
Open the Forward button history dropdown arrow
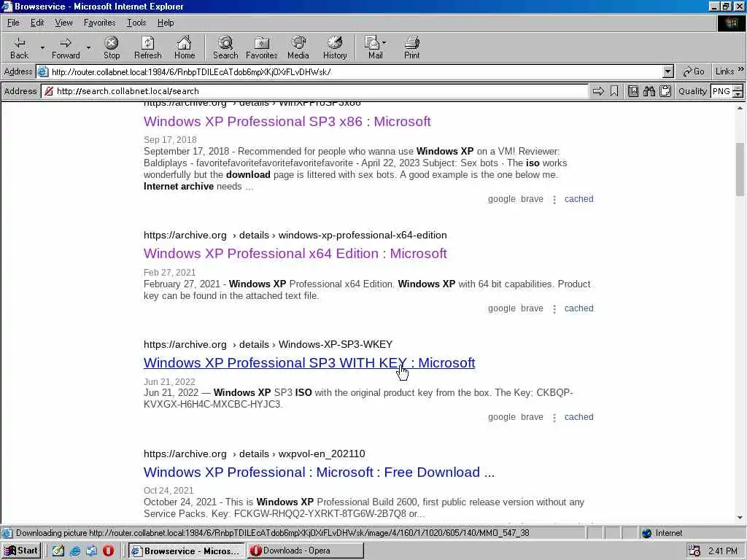[88, 47]
